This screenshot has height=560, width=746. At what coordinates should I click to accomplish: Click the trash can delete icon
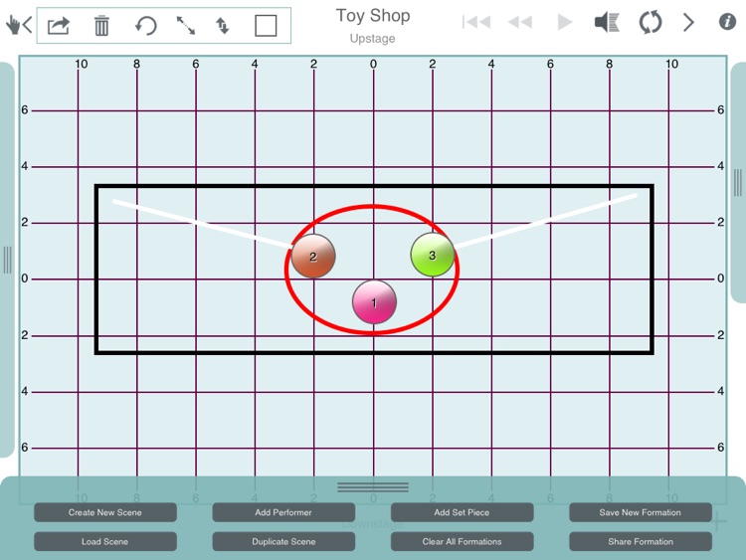click(101, 26)
